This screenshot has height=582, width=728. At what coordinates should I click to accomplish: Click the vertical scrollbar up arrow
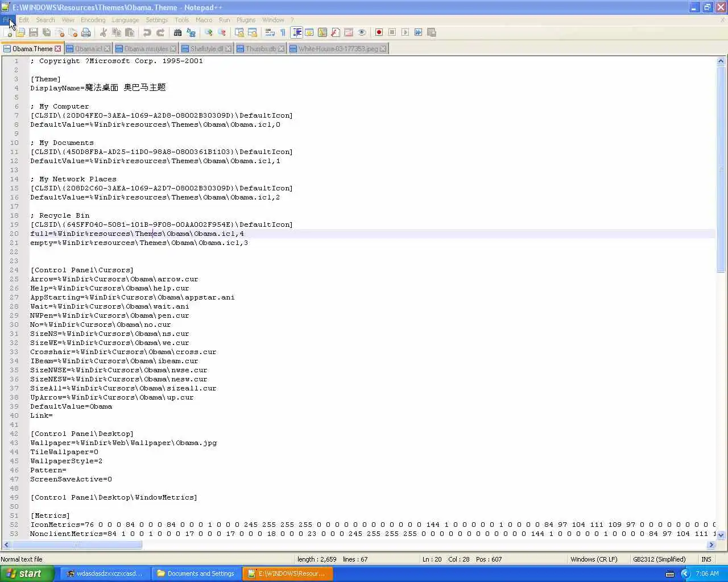(721, 61)
